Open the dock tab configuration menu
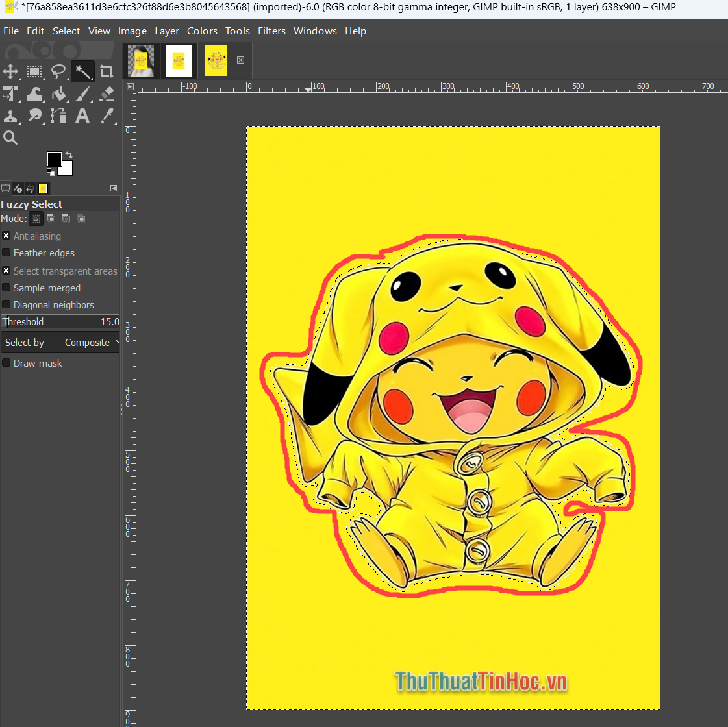The width and height of the screenshot is (728, 727). click(x=114, y=188)
